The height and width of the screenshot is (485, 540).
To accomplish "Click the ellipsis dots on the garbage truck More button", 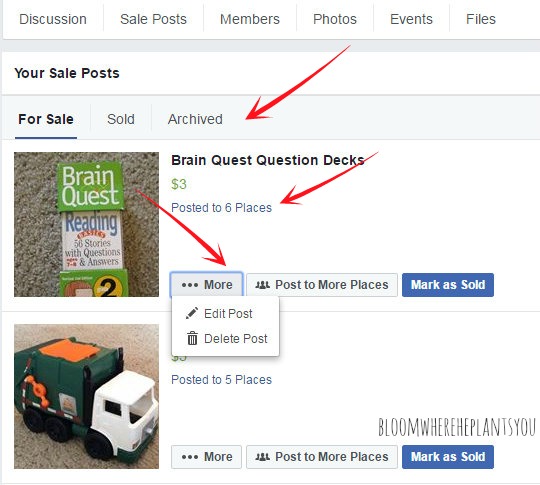I will 190,457.
